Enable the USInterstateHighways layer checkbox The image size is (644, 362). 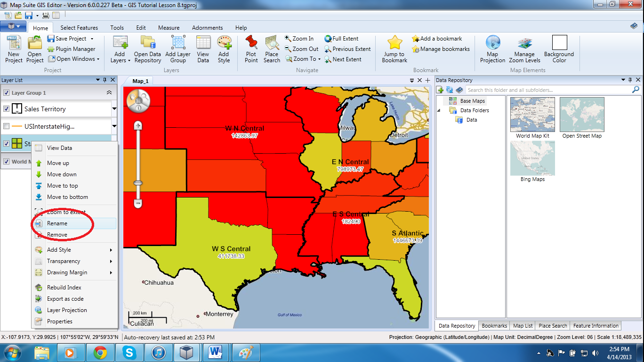[x=7, y=126]
